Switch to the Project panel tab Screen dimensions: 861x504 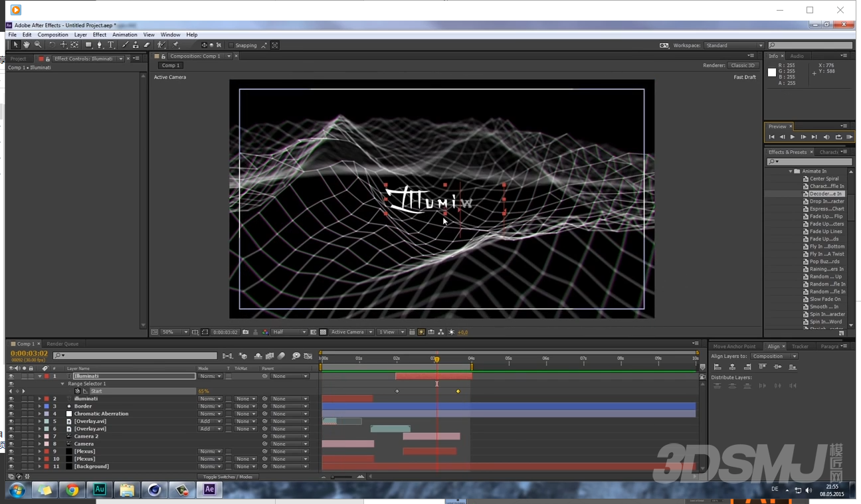(19, 58)
